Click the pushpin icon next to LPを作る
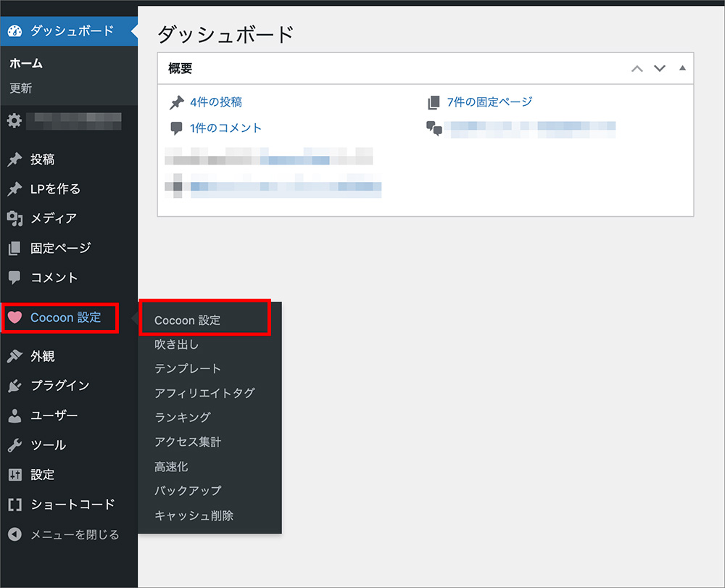Screen dimensions: 725x588 [14, 189]
